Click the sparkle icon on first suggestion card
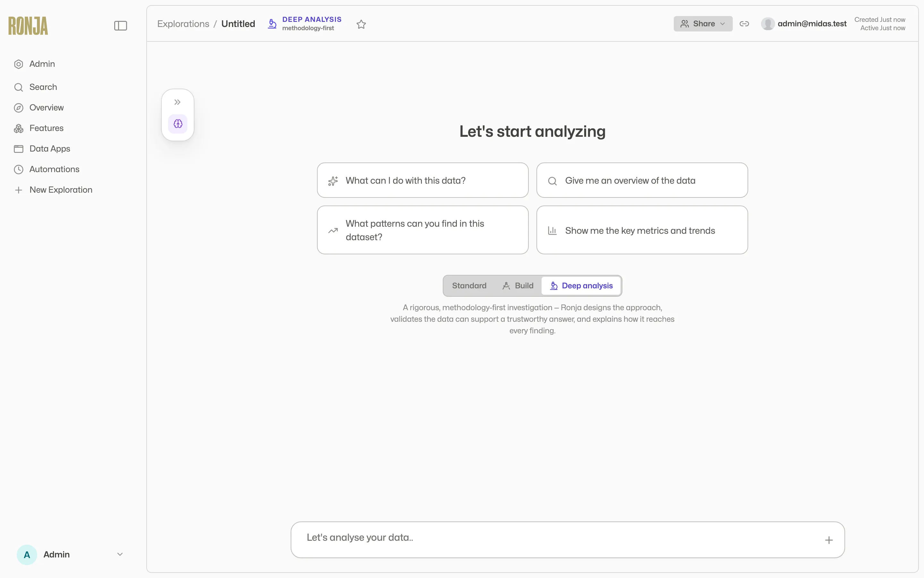This screenshot has width=924, height=578. coord(333,181)
